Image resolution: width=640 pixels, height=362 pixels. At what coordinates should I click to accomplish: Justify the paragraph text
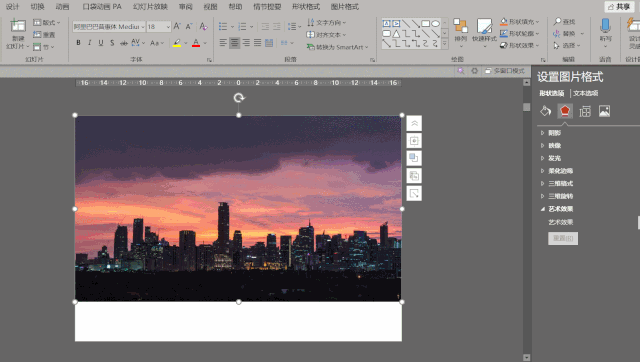(x=258, y=42)
